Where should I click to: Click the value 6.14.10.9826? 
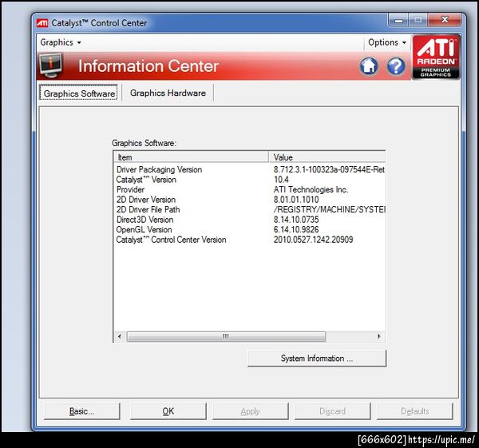pyautogui.click(x=296, y=230)
